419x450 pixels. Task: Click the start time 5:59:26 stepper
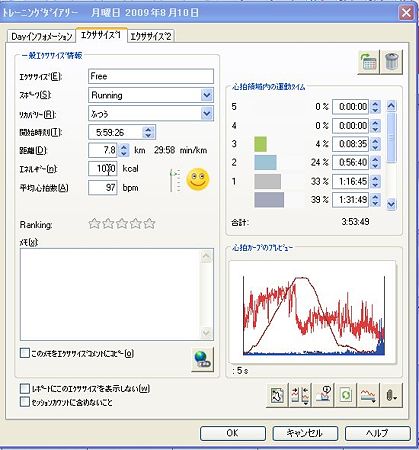[148, 132]
